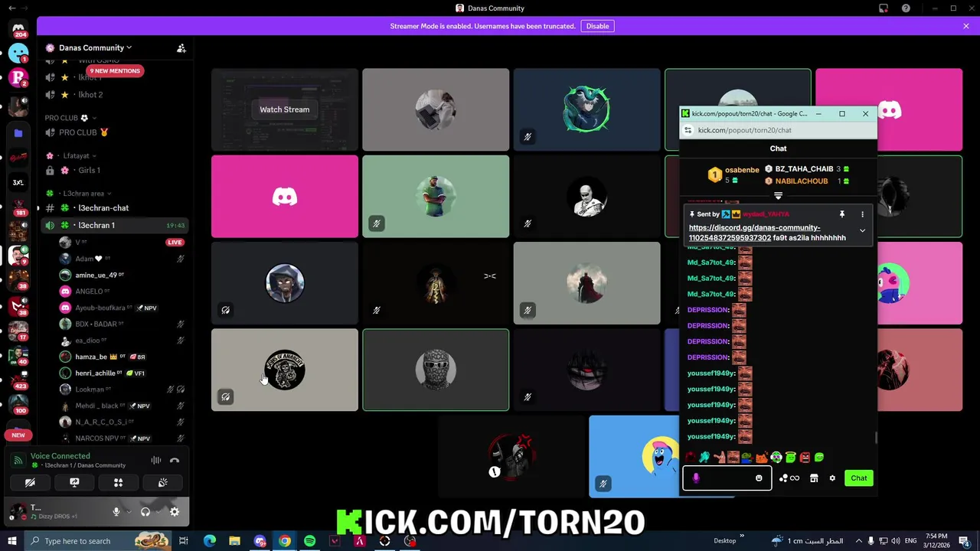
Task: Open Kick channel points rewards
Action: pyautogui.click(x=789, y=478)
